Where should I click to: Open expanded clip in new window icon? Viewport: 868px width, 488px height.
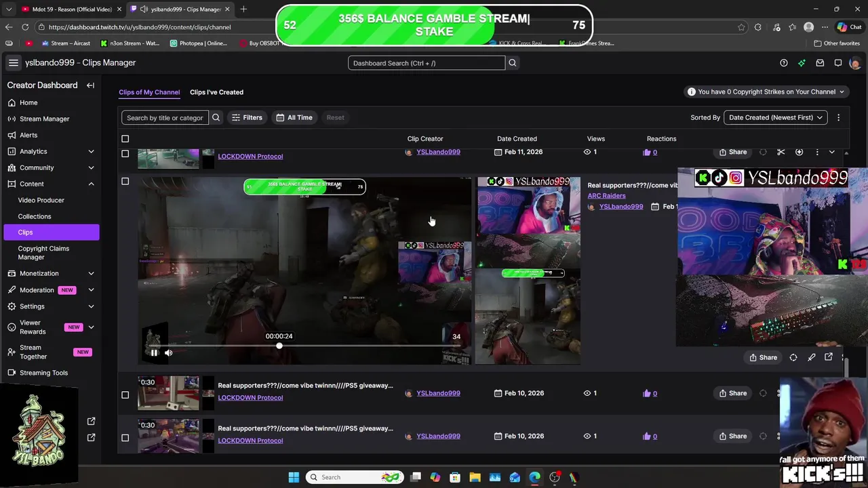pyautogui.click(x=829, y=357)
